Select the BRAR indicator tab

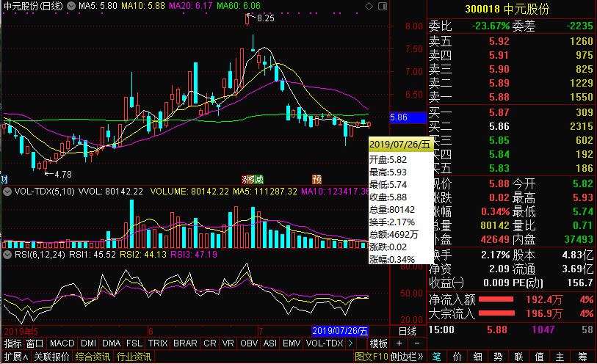tap(185, 343)
